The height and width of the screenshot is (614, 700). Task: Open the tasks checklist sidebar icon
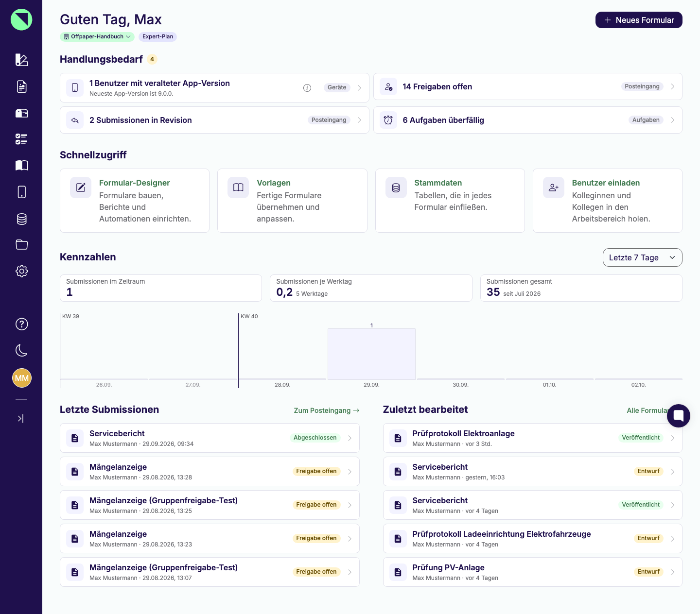[x=21, y=139]
